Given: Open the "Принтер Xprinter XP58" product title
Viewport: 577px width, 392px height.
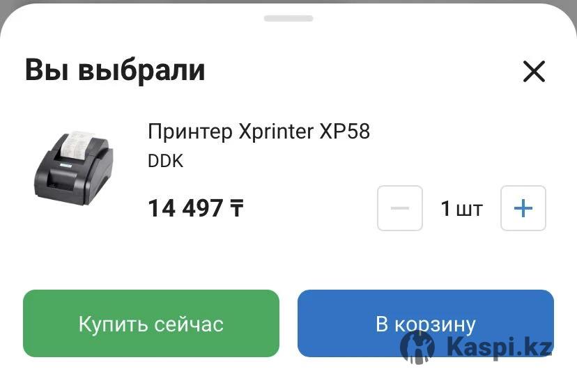Looking at the screenshot, I should tap(259, 132).
